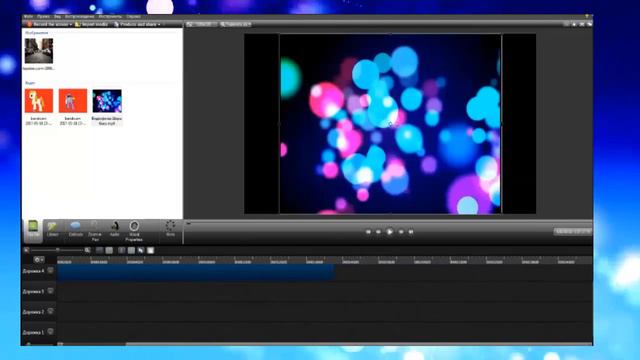Step forward one frame

[401, 232]
